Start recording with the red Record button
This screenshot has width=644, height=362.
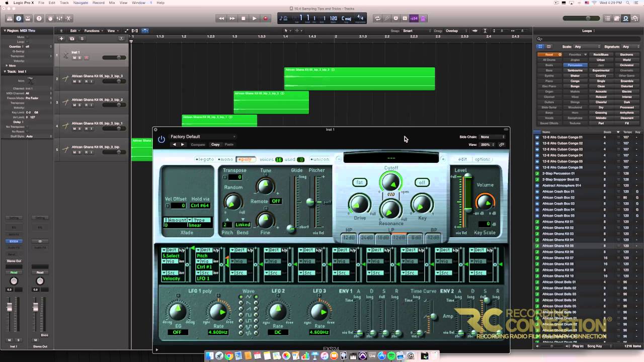pos(265,19)
